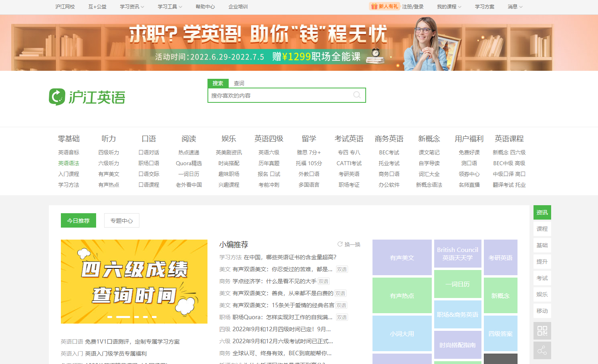The width and height of the screenshot is (598, 364).
Task: Open the QR code icon in sidebar
Action: (542, 331)
